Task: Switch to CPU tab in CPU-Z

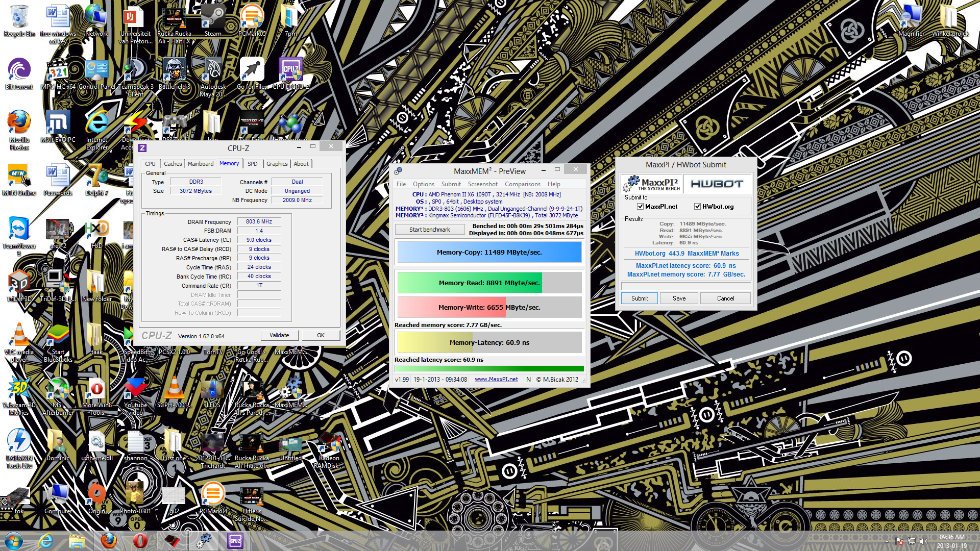Action: click(150, 164)
